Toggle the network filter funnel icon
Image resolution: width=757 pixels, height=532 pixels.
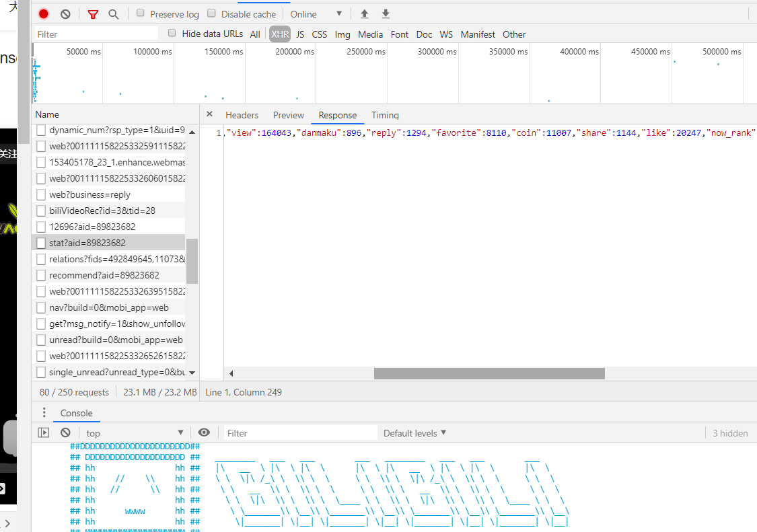[93, 14]
